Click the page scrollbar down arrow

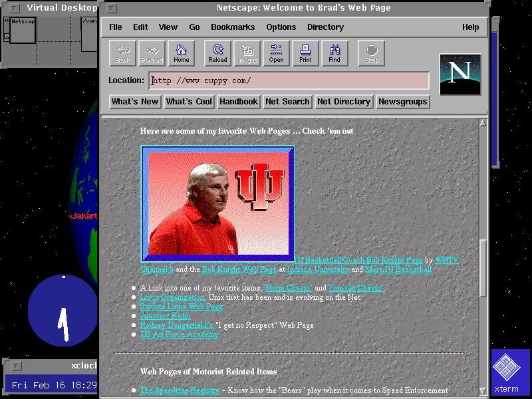point(483,391)
